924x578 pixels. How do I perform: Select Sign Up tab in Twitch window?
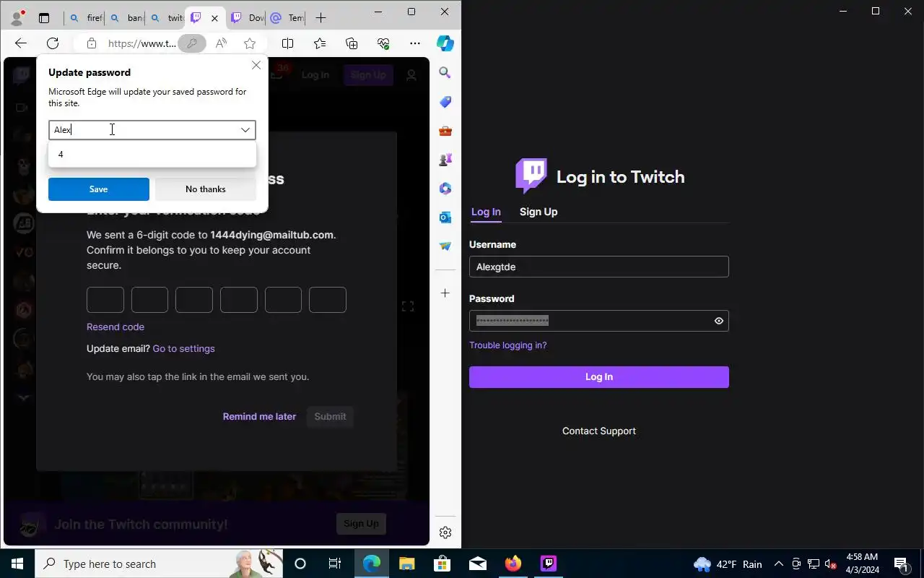[539, 212]
